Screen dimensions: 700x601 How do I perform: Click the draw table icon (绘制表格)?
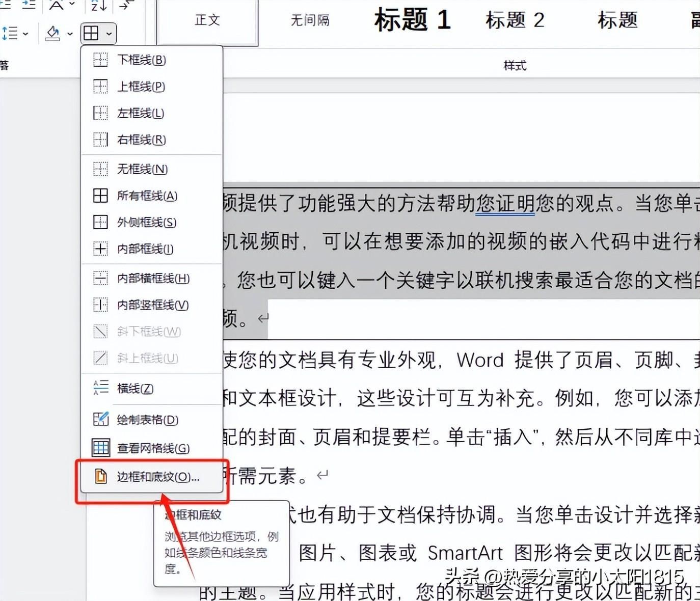pyautogui.click(x=100, y=419)
